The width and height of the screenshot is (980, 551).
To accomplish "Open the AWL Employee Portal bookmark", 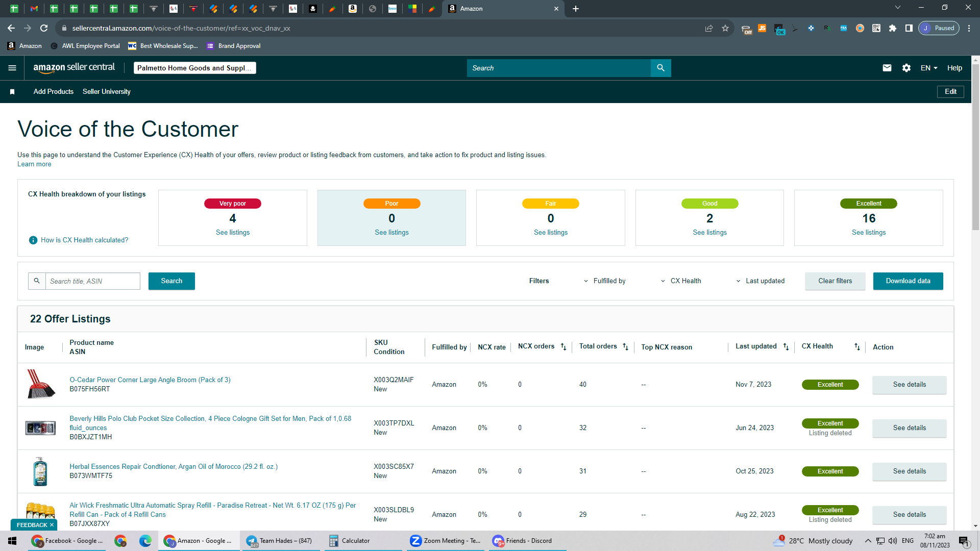I will point(85,46).
